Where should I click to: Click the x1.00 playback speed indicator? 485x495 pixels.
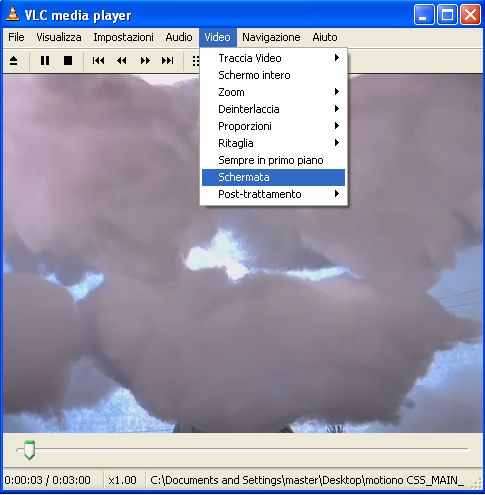122,480
